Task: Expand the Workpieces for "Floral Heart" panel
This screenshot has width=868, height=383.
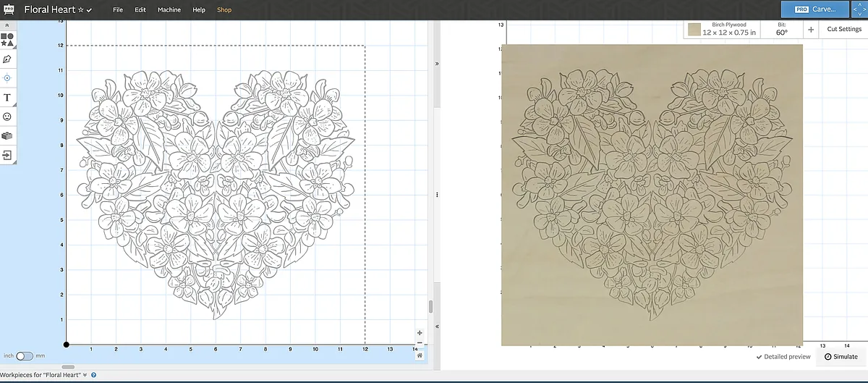Action: pos(85,375)
